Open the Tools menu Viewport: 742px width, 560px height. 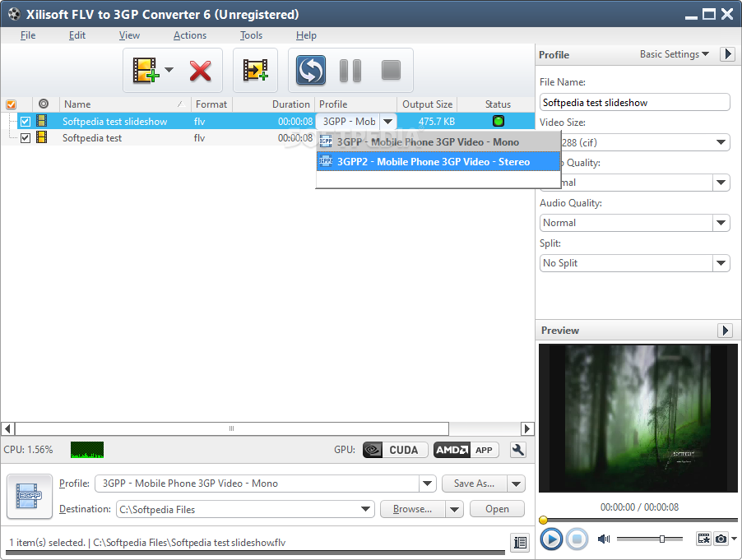[251, 35]
